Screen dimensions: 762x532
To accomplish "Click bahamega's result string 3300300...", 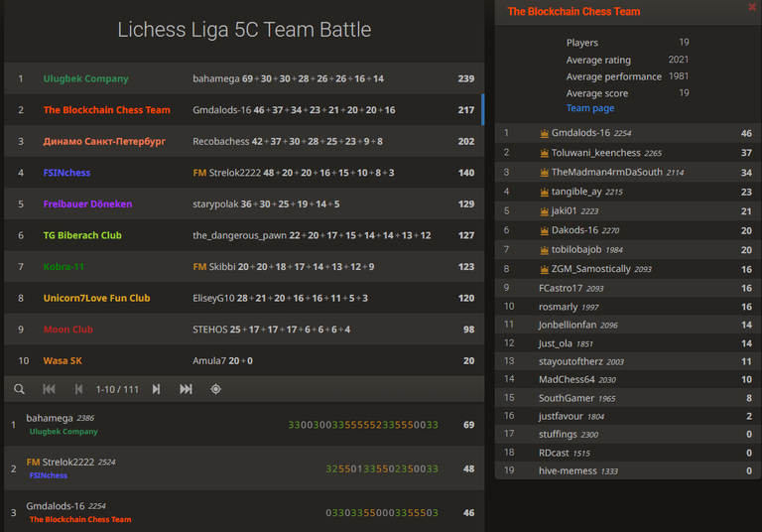I will coord(363,425).
